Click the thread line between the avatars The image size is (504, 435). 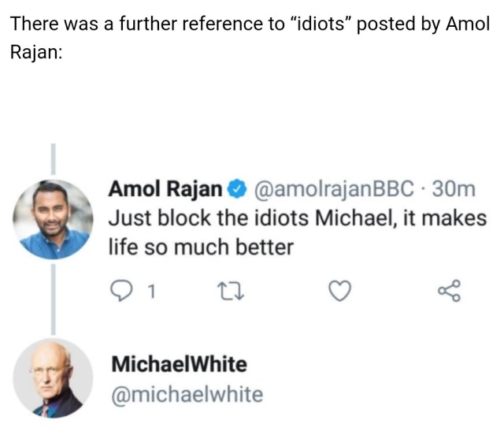[x=53, y=300]
